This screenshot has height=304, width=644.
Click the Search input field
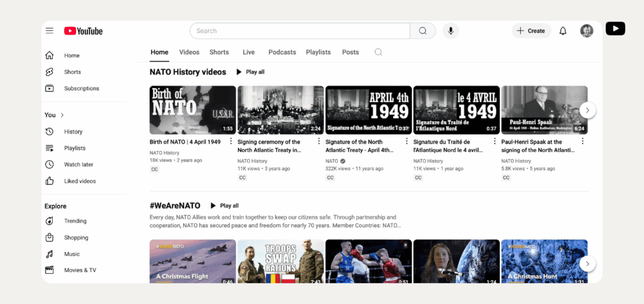pyautogui.click(x=300, y=31)
